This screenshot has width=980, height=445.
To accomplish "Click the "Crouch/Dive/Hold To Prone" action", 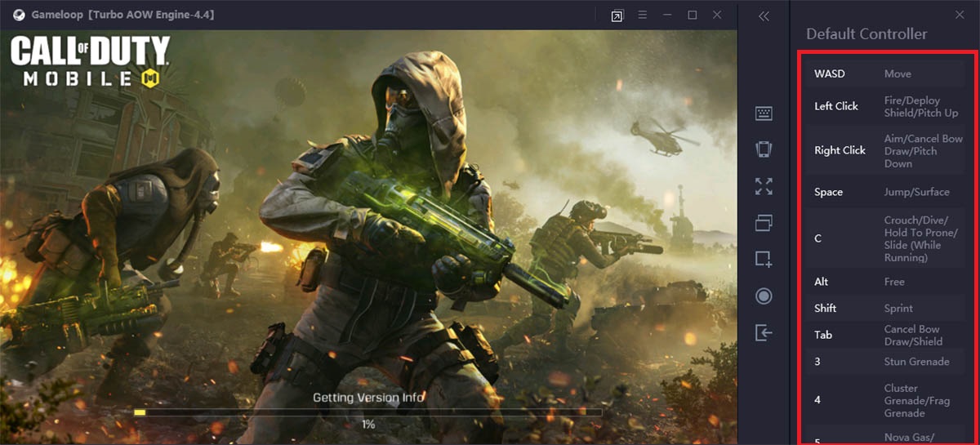I will tap(921, 238).
